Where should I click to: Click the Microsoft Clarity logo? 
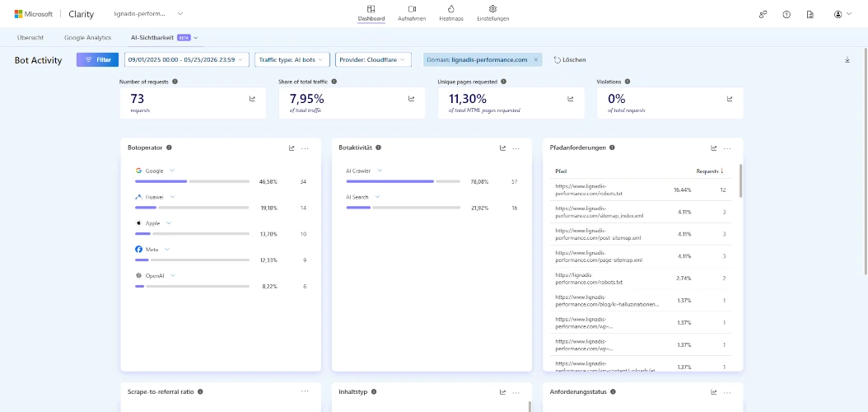(x=54, y=14)
